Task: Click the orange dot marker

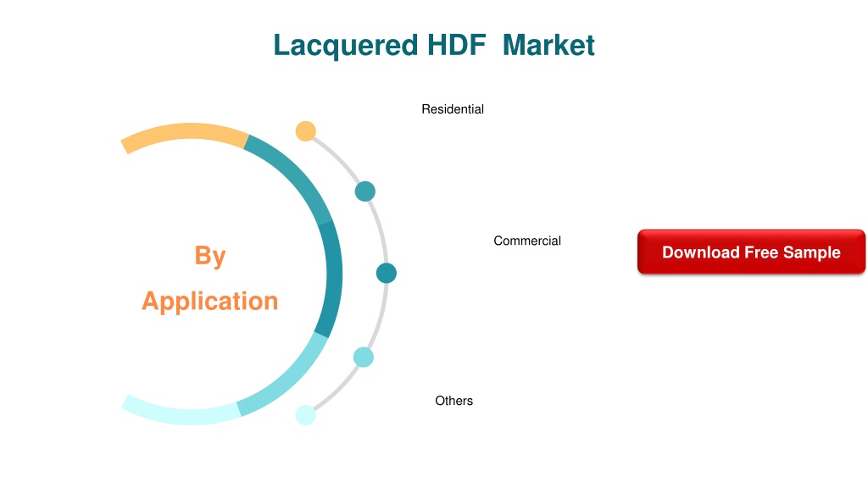Action: pos(305,131)
